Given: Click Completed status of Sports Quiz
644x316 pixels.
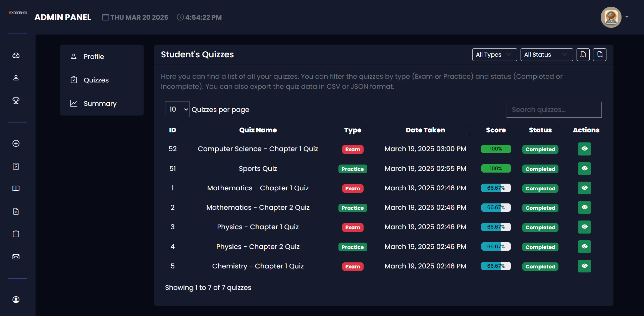Looking at the screenshot, I should [x=540, y=169].
